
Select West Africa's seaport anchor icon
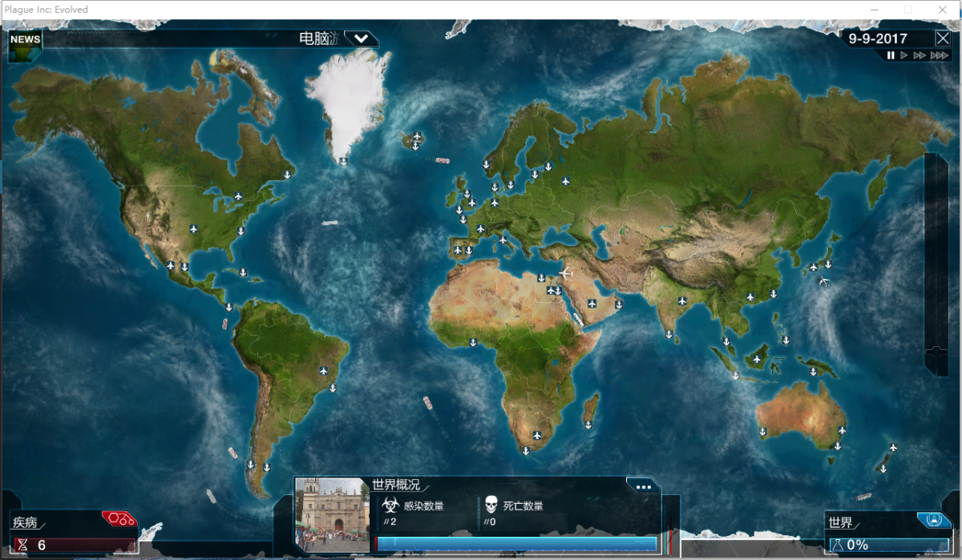[x=472, y=343]
